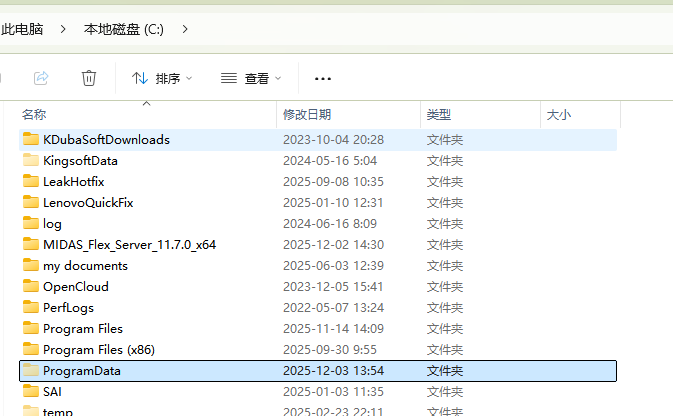Sort by 类型 column header
The width and height of the screenshot is (673, 416).
(439, 115)
